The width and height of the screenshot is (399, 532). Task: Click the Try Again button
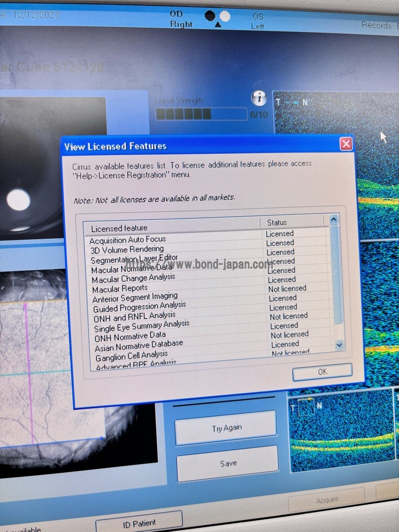(226, 428)
